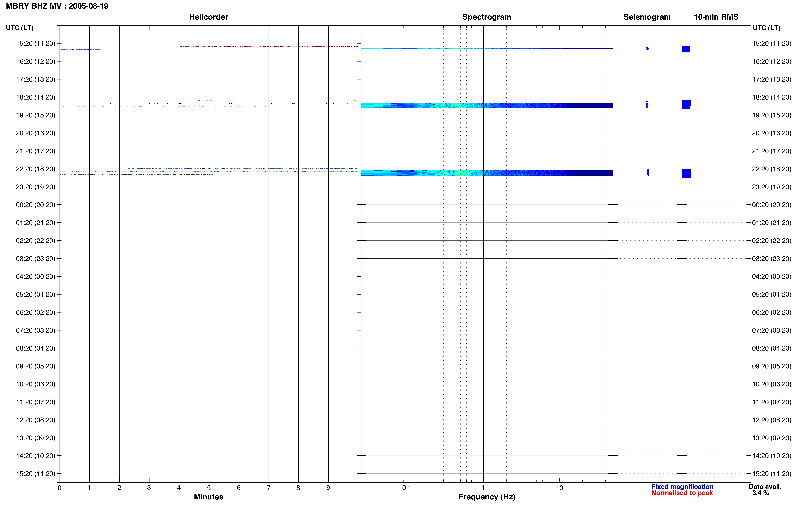Click the 'Spectrogram' panel heading
The image size is (812, 508).
[x=487, y=17]
